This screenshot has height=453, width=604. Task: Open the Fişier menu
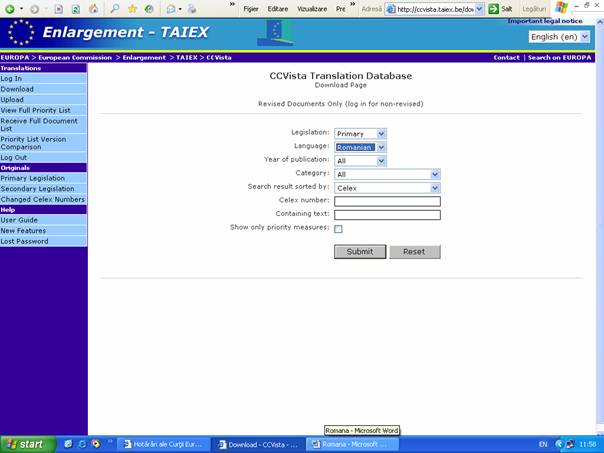click(251, 9)
